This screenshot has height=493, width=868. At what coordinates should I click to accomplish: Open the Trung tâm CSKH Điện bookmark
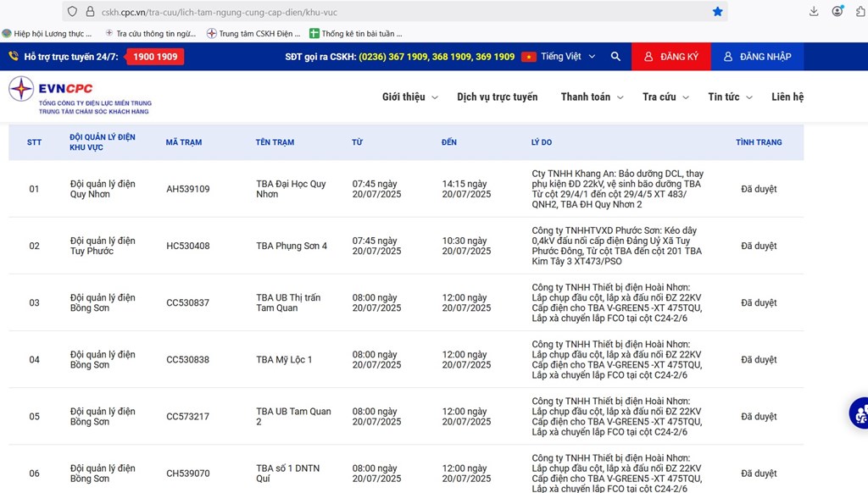pos(253,34)
